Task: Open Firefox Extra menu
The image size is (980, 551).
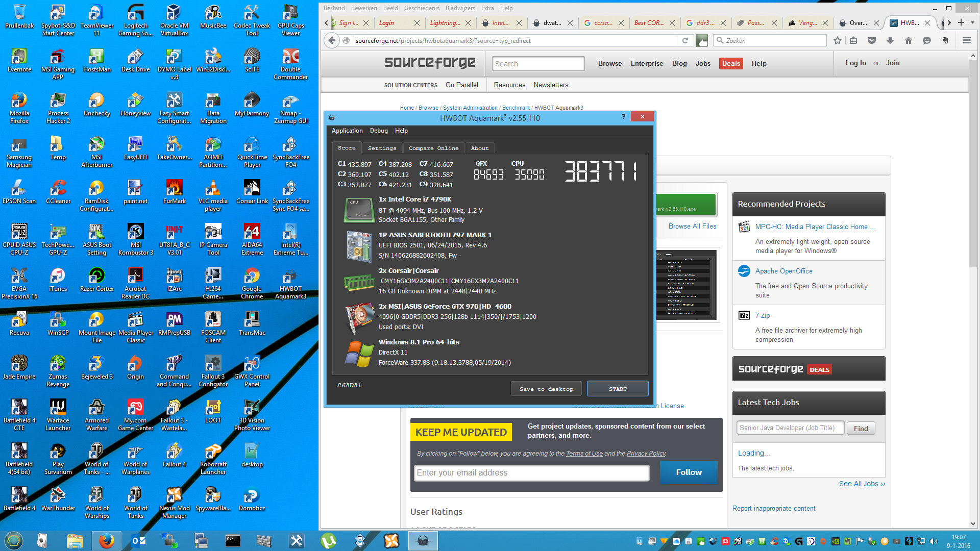Action: tap(487, 8)
